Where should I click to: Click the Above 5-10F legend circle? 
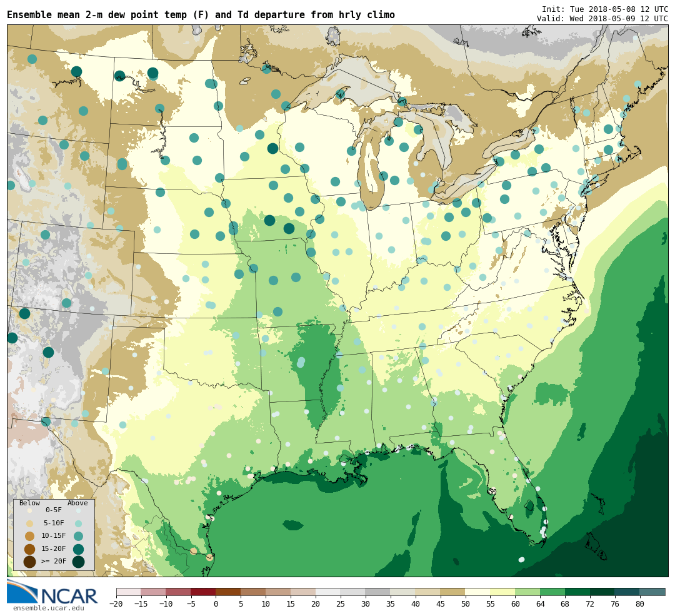(78, 523)
